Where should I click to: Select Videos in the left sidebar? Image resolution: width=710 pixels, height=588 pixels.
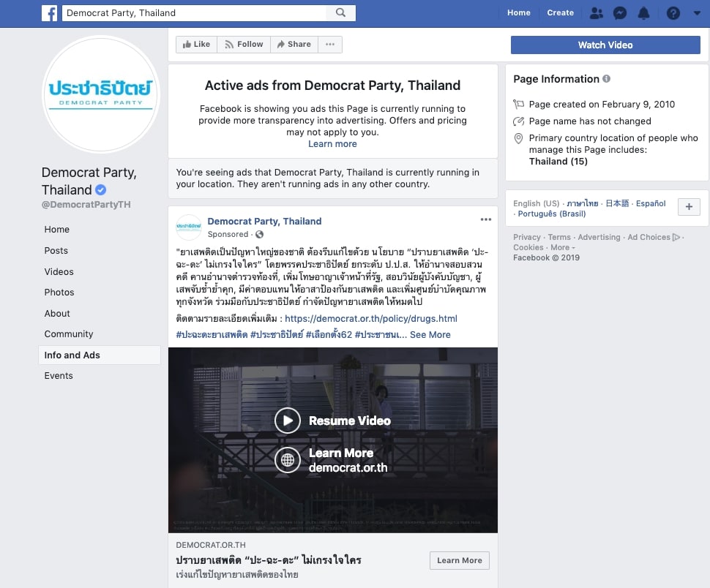click(x=59, y=271)
